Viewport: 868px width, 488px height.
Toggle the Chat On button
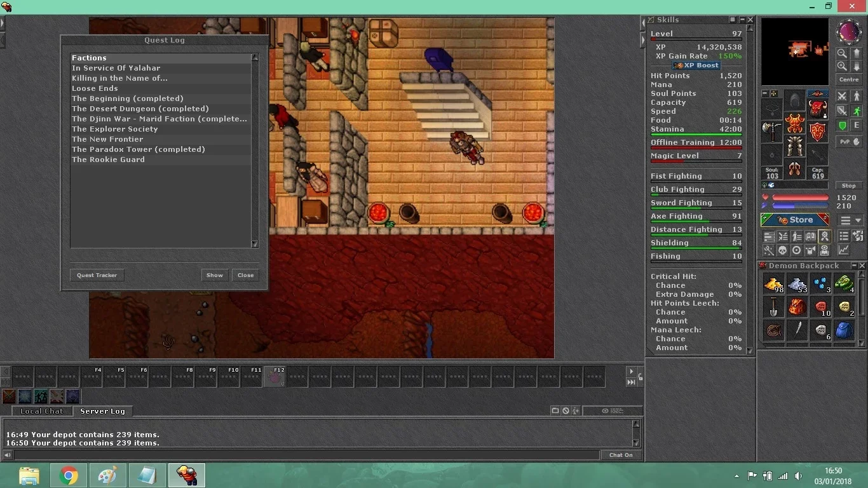coord(621,455)
